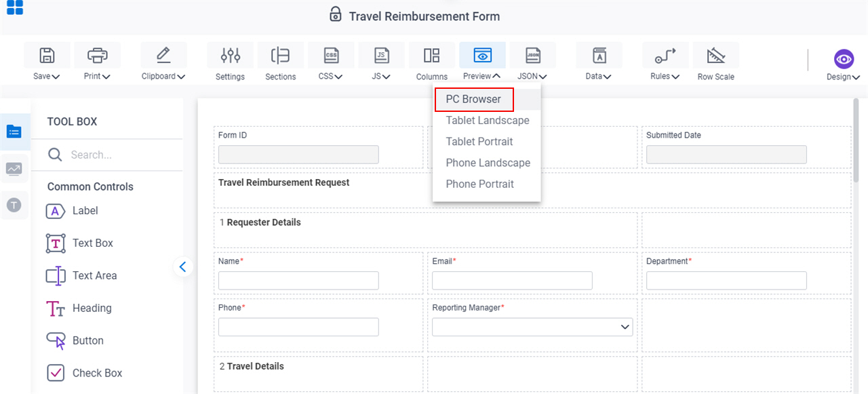Click the toolbox Search field
868x394 pixels.
[107, 155]
